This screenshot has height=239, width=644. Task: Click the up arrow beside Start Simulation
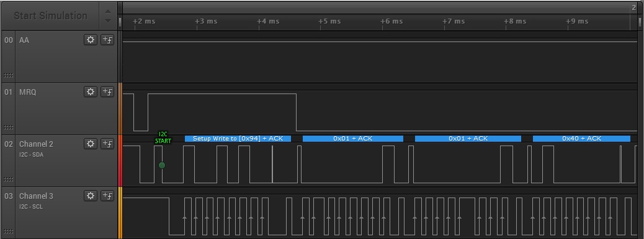click(107, 11)
